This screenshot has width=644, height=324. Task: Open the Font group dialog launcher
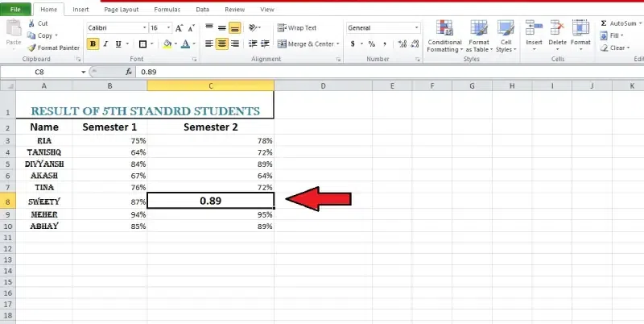pyautogui.click(x=195, y=60)
